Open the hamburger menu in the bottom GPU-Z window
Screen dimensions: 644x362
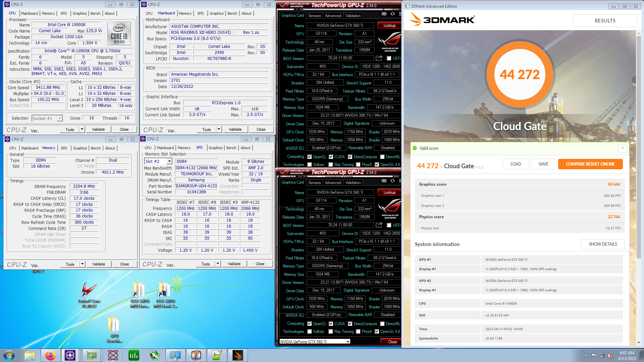pos(400,181)
